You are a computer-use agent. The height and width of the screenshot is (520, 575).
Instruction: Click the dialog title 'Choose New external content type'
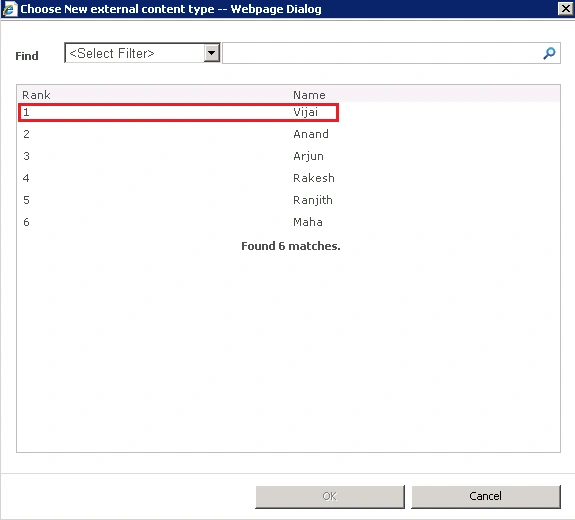pyautogui.click(x=117, y=9)
